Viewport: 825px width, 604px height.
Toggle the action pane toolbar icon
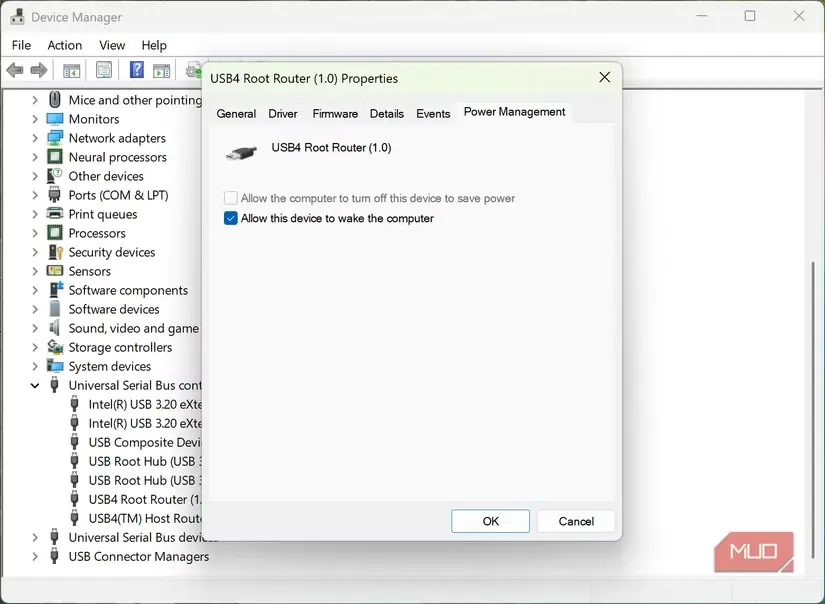coord(161,70)
